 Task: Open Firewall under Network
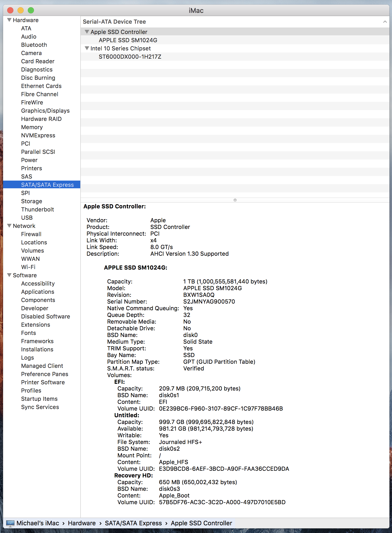[x=31, y=234]
